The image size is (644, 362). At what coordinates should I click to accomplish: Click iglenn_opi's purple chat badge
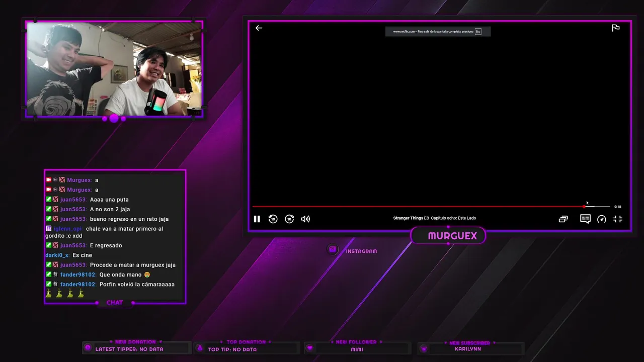click(48, 229)
